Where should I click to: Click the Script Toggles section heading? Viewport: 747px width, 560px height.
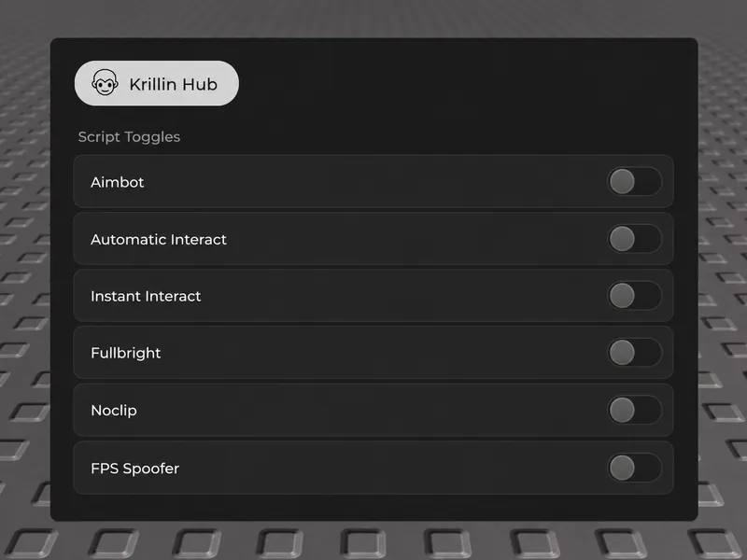pyautogui.click(x=129, y=137)
